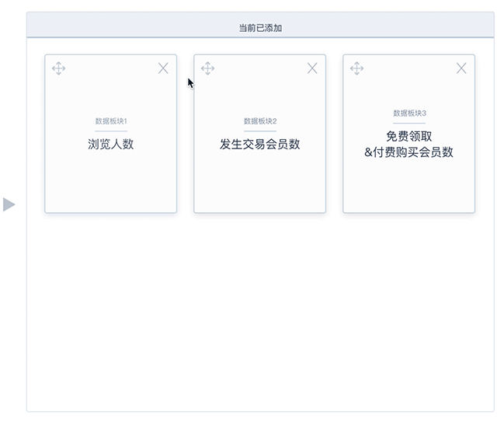Remove the 浏览人数 data card
This screenshot has width=504, height=429.
[163, 68]
